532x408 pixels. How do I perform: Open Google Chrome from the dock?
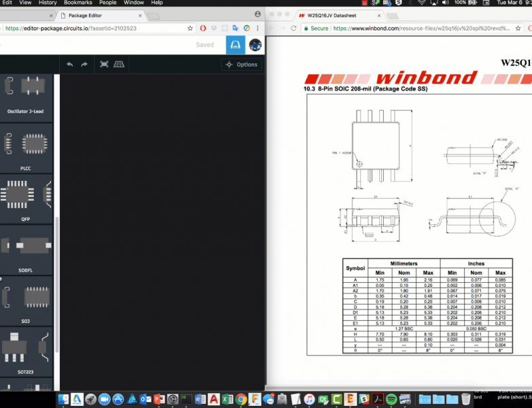(241, 399)
